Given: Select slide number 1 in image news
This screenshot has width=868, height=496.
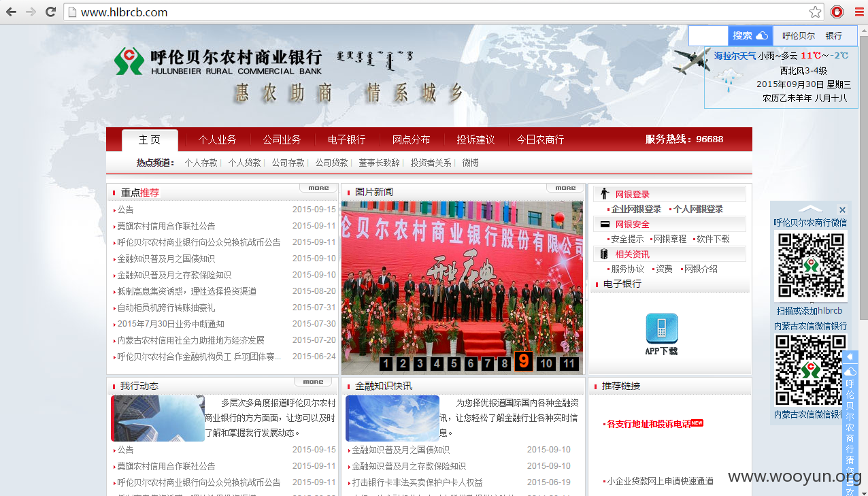Looking at the screenshot, I should tap(386, 363).
